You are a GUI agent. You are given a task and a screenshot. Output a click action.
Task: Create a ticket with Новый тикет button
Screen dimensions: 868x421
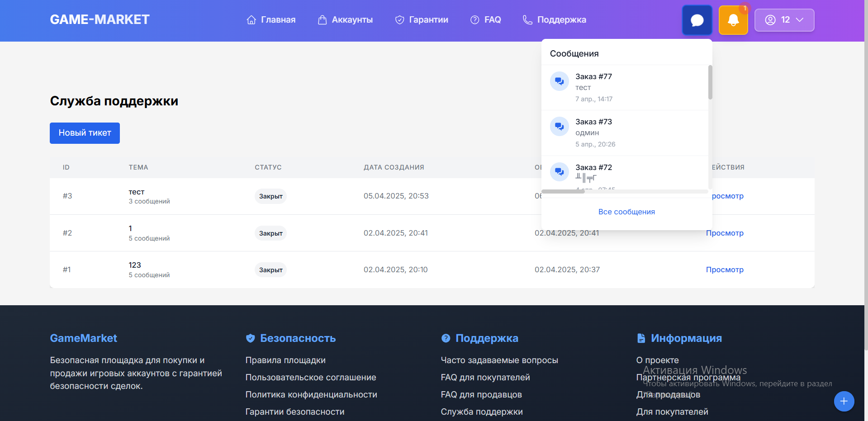(x=85, y=133)
